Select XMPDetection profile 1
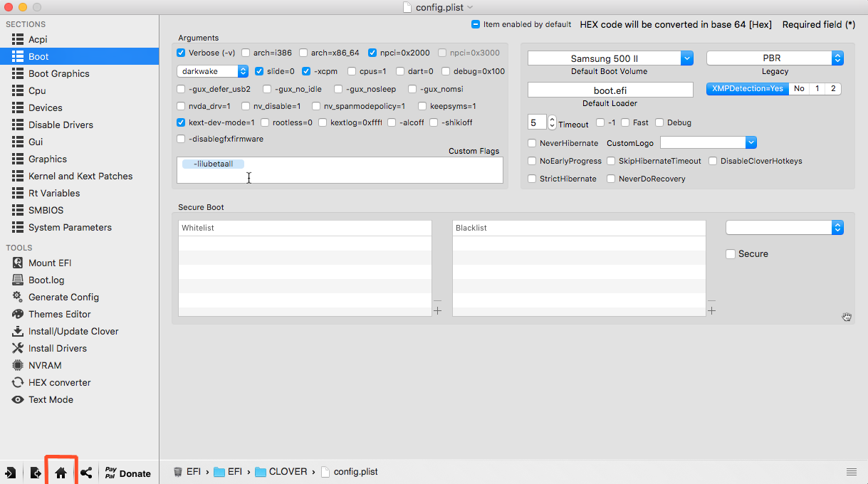Image resolution: width=868 pixels, height=484 pixels. tap(817, 89)
